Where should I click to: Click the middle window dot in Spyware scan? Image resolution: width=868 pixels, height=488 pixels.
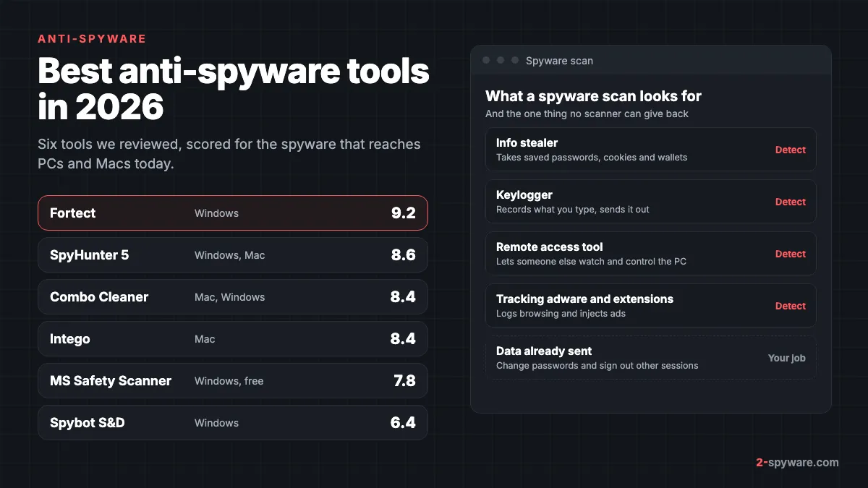point(501,60)
